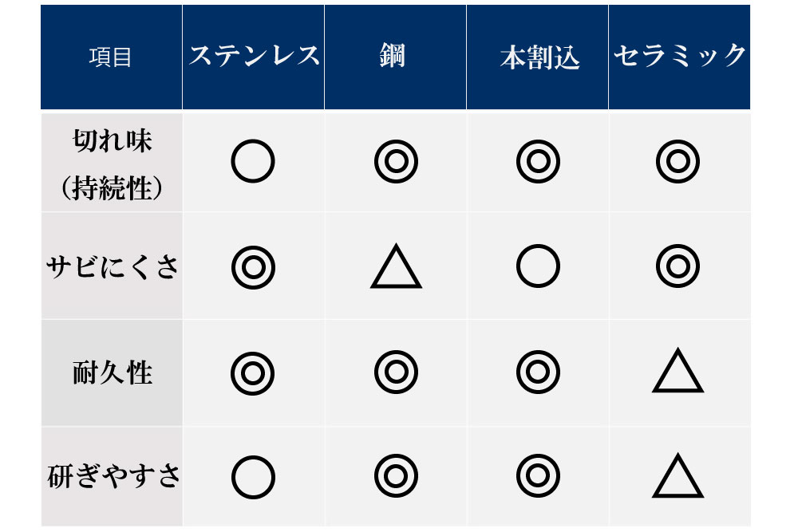Click the triangle for 鋼 サビにくさ

coord(396,268)
